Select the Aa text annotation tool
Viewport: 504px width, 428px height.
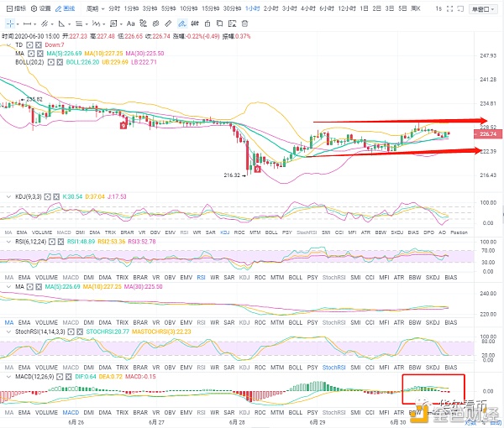pyautogui.click(x=130, y=23)
